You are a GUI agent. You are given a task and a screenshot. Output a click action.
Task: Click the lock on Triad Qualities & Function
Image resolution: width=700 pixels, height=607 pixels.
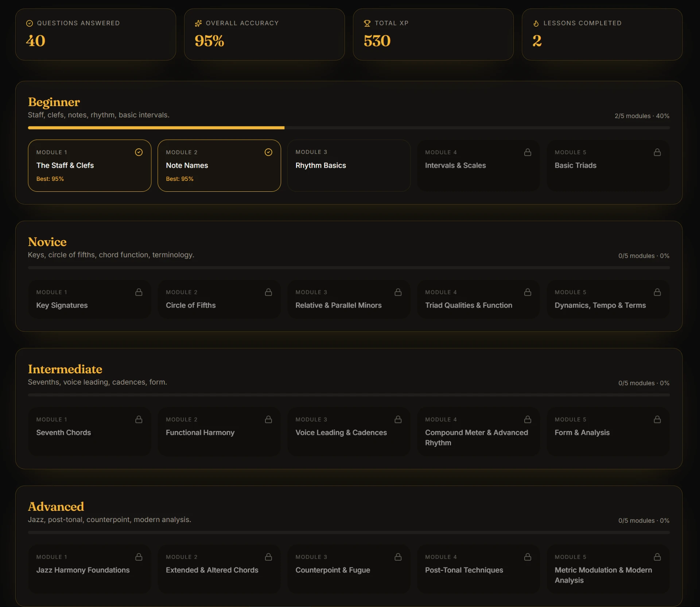point(528,292)
